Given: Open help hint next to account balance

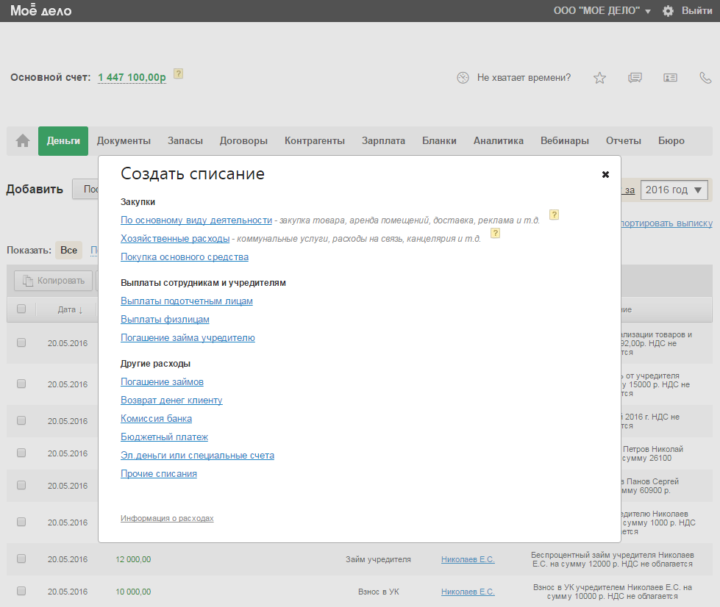Looking at the screenshot, I should coord(178,73).
